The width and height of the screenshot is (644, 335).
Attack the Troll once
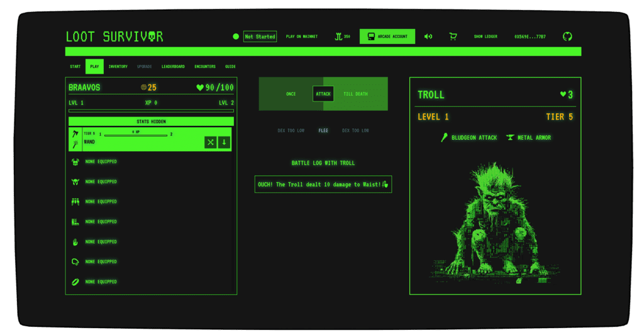pyautogui.click(x=291, y=94)
